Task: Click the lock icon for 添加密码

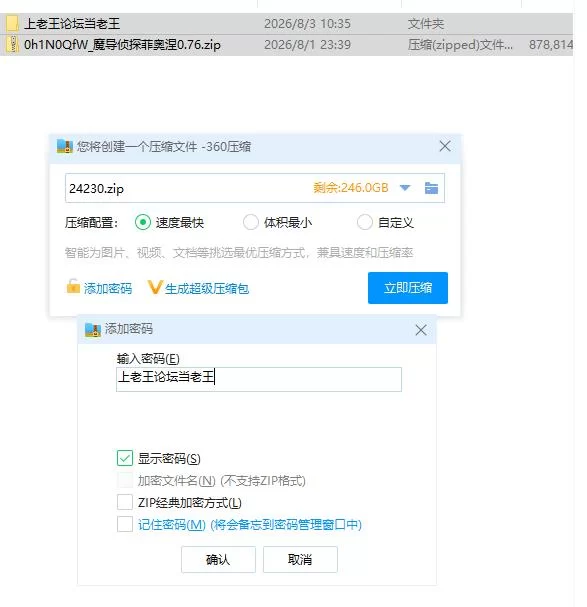Action: 73,287
